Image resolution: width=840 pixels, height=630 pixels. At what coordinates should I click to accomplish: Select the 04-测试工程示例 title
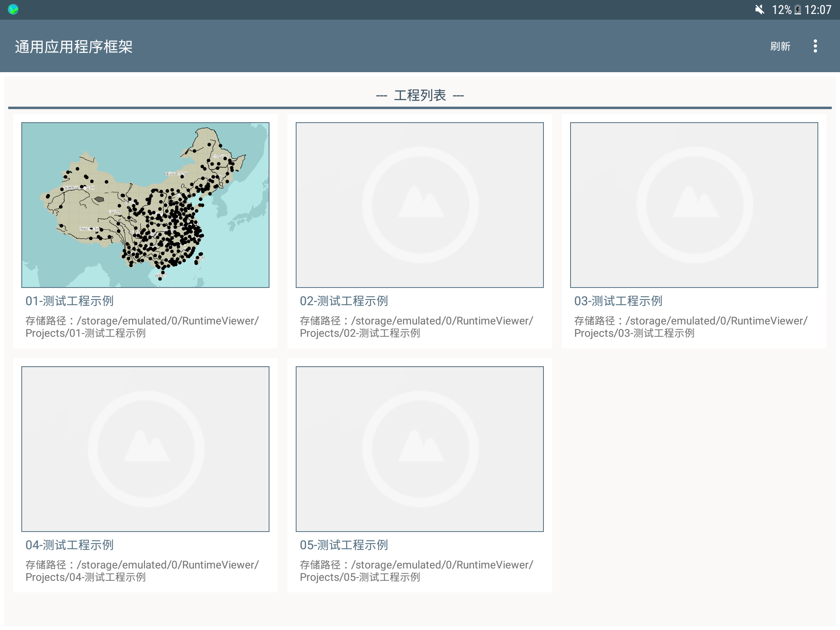(70, 545)
